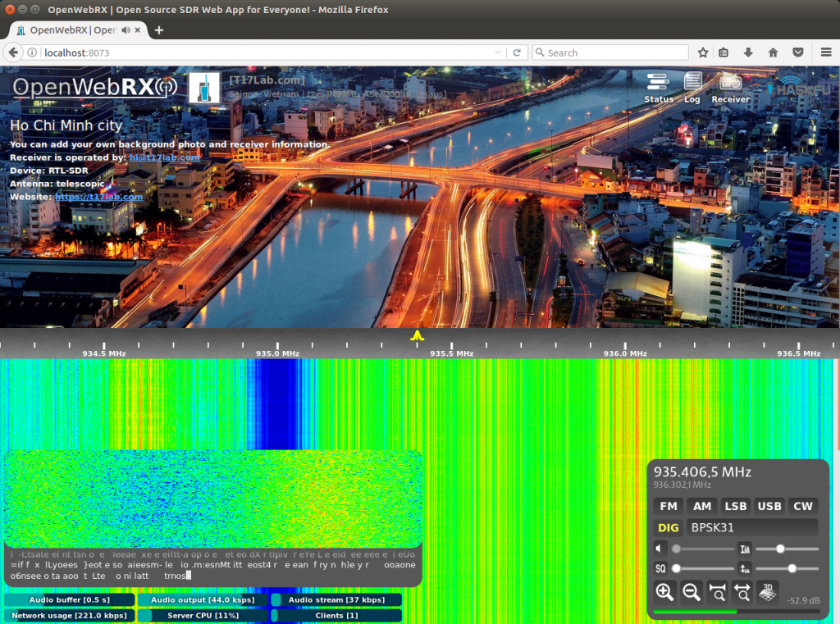840x624 pixels.
Task: Switch to the 3D waterfall view
Action: click(x=768, y=592)
